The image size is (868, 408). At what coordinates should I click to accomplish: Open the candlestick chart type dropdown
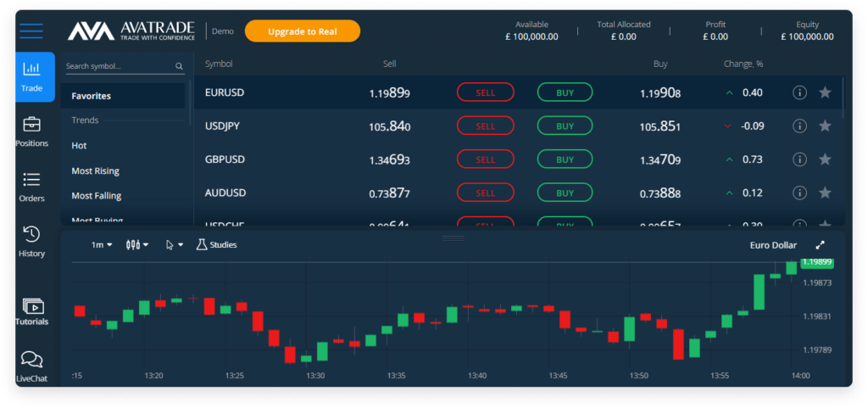137,244
